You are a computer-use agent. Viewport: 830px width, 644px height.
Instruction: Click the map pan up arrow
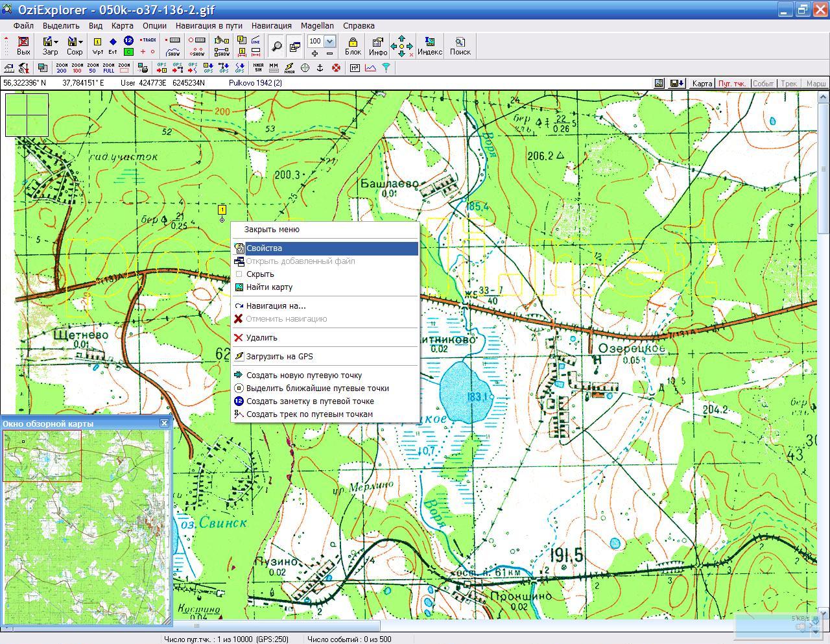(x=401, y=38)
